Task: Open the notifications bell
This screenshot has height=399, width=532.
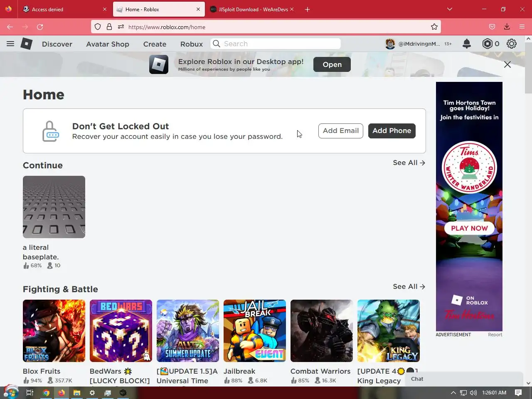Action: click(x=467, y=44)
